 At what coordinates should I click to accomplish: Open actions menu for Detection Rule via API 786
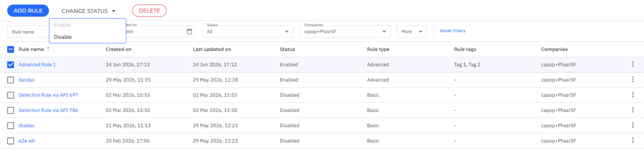coord(633,110)
